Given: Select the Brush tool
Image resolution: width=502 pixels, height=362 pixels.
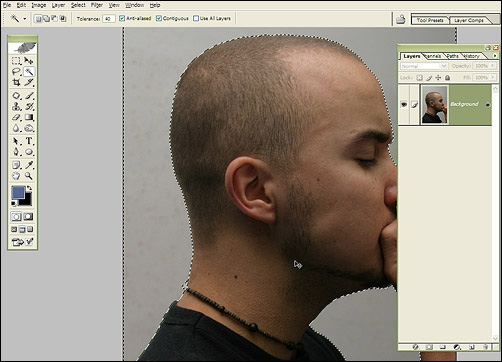Looking at the screenshot, I should (29, 96).
